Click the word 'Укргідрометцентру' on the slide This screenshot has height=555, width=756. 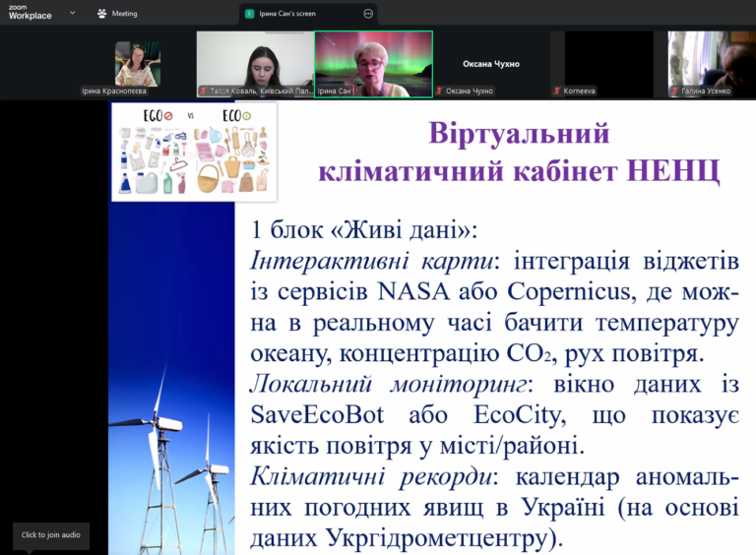[x=437, y=538]
